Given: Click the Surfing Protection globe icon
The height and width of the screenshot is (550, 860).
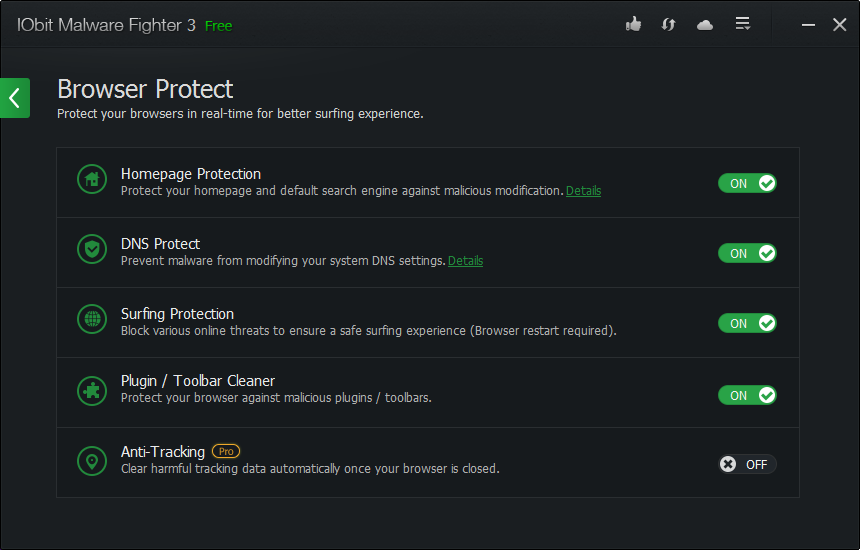Looking at the screenshot, I should [x=92, y=319].
